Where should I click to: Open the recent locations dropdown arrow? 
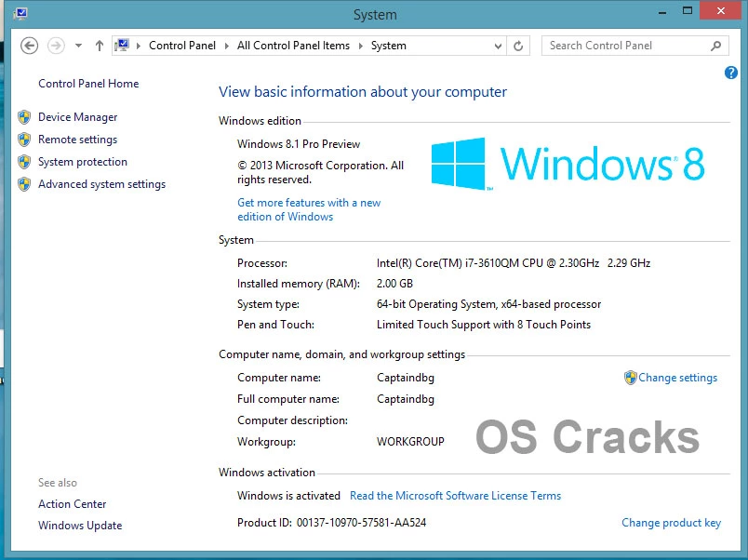click(79, 46)
